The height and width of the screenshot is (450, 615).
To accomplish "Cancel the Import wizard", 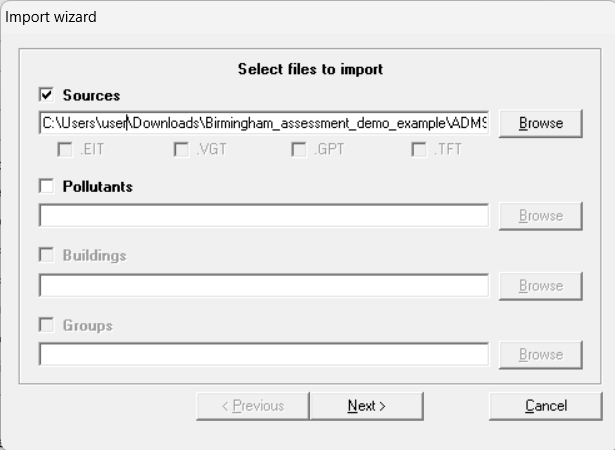I will [545, 406].
